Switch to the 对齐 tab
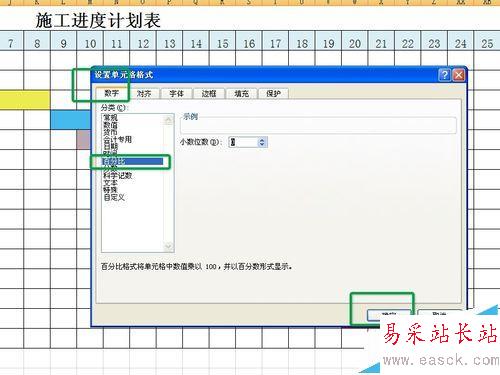This screenshot has width=500, height=375. (144, 94)
